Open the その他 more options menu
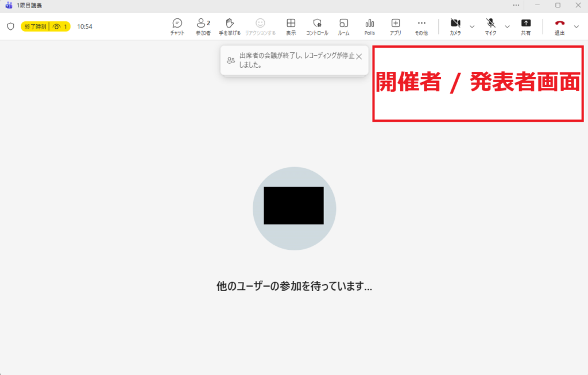 421,26
